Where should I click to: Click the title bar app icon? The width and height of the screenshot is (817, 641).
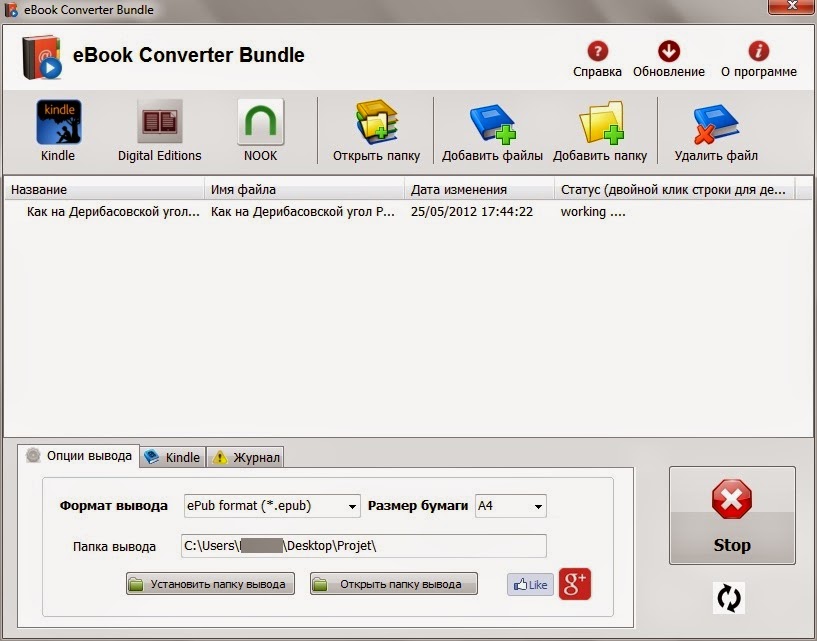[11, 10]
